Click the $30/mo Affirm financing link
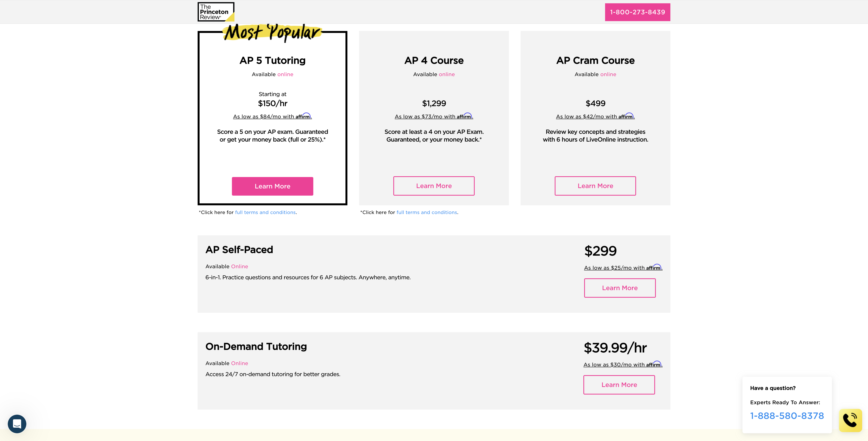This screenshot has height=441, width=868. point(623,364)
